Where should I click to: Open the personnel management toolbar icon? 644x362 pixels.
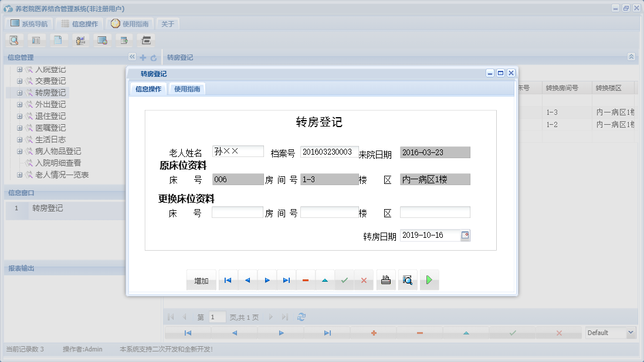(x=81, y=40)
